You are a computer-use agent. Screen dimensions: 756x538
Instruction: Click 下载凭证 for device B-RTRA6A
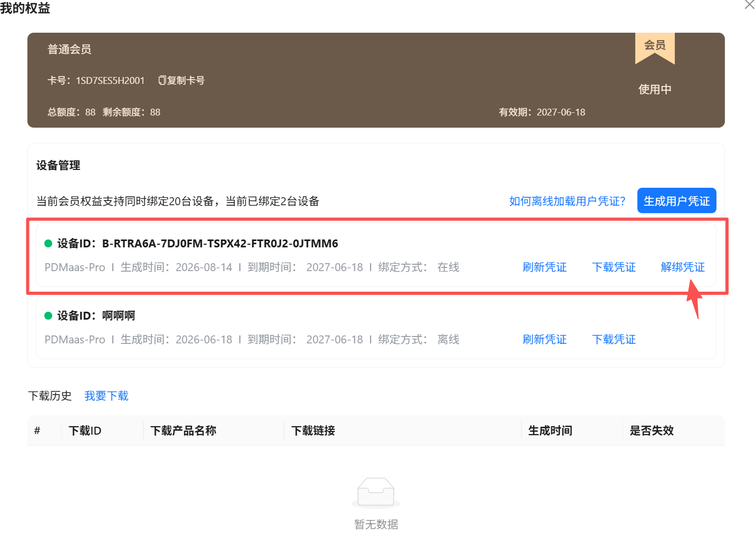[x=614, y=267]
